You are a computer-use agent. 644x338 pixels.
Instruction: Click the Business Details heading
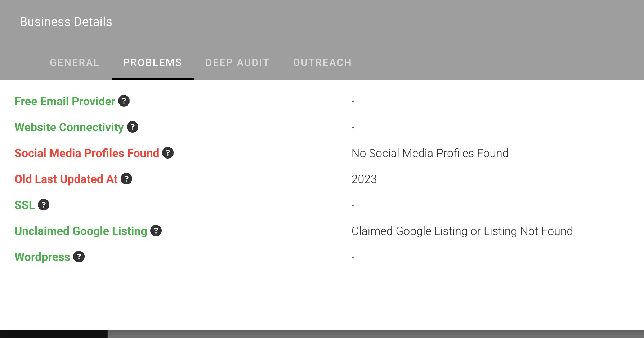(x=66, y=22)
